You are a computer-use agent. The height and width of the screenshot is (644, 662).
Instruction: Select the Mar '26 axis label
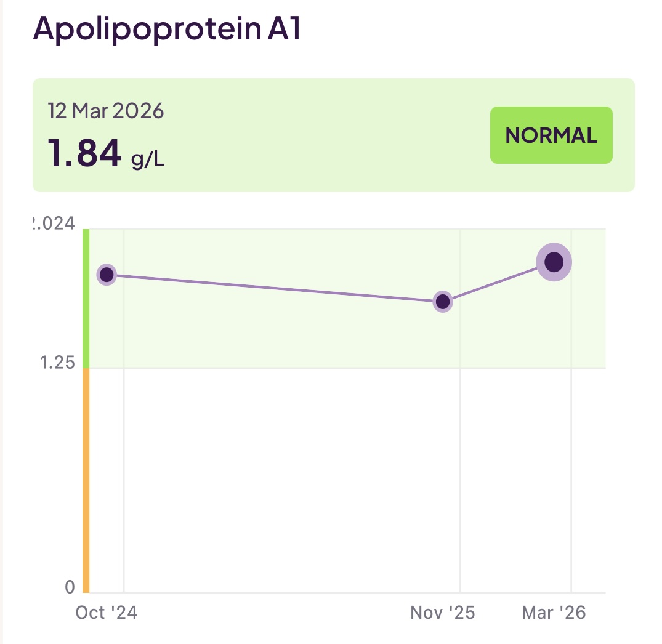[555, 613]
